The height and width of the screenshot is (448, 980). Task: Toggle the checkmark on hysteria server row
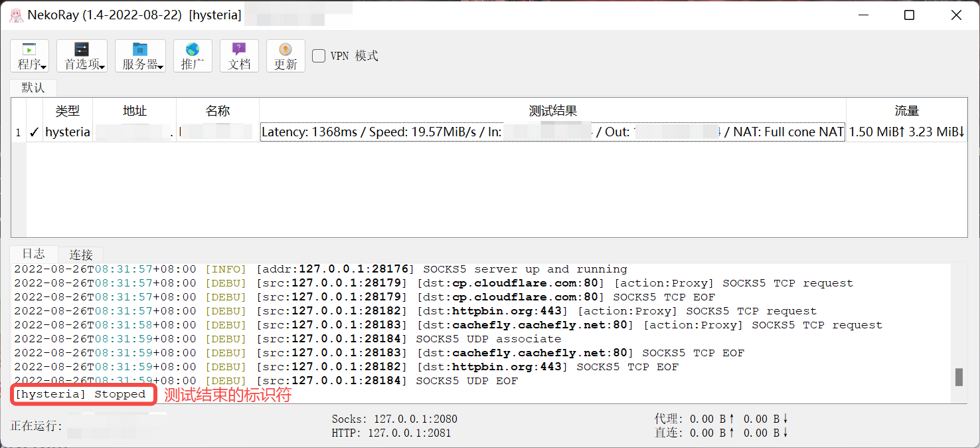point(35,132)
